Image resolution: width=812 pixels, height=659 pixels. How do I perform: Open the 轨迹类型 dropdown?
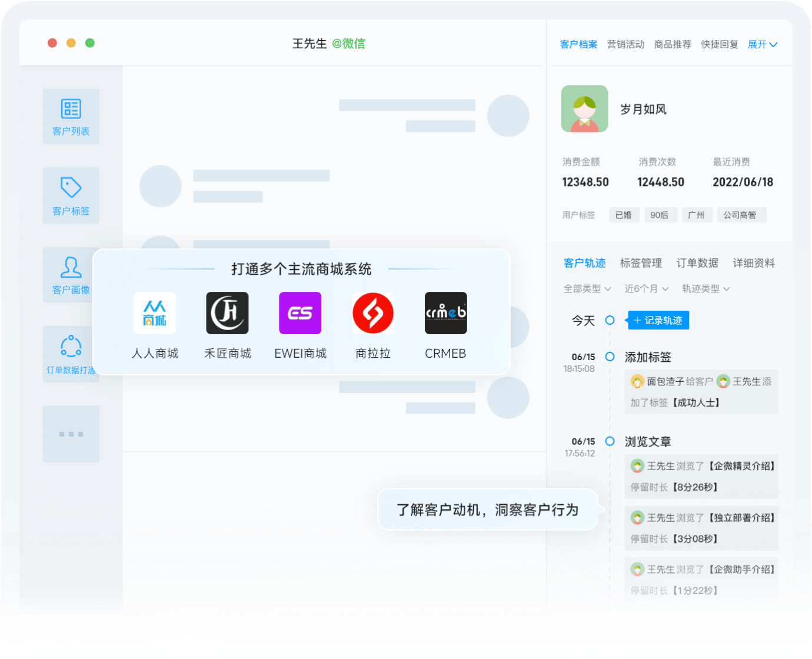click(x=704, y=289)
